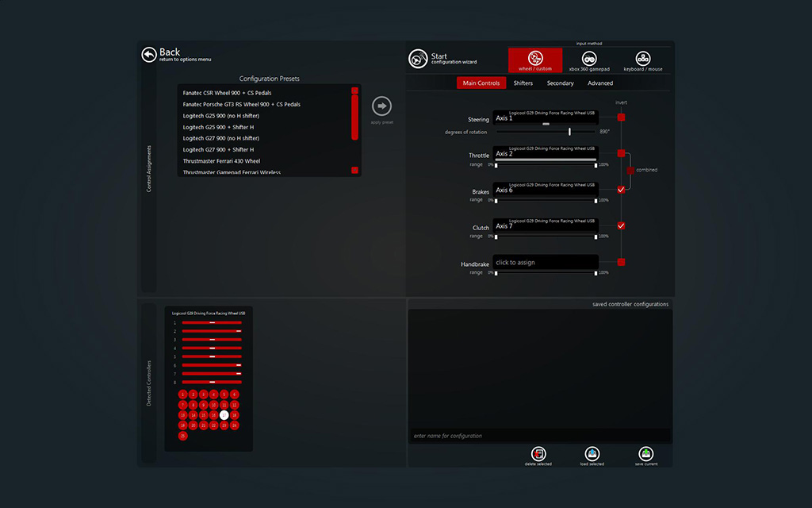Uncheck the Brakes invert checkbox
Viewport: 812px width, 508px height.
[621, 190]
